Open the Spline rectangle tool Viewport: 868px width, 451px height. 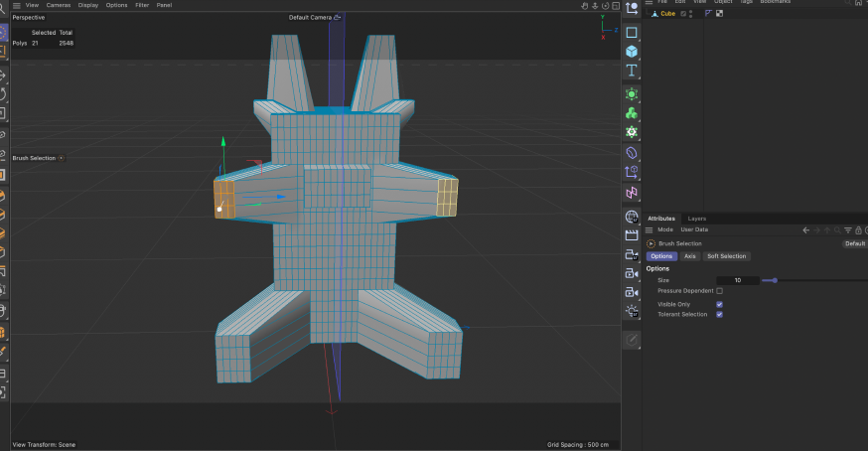click(632, 32)
